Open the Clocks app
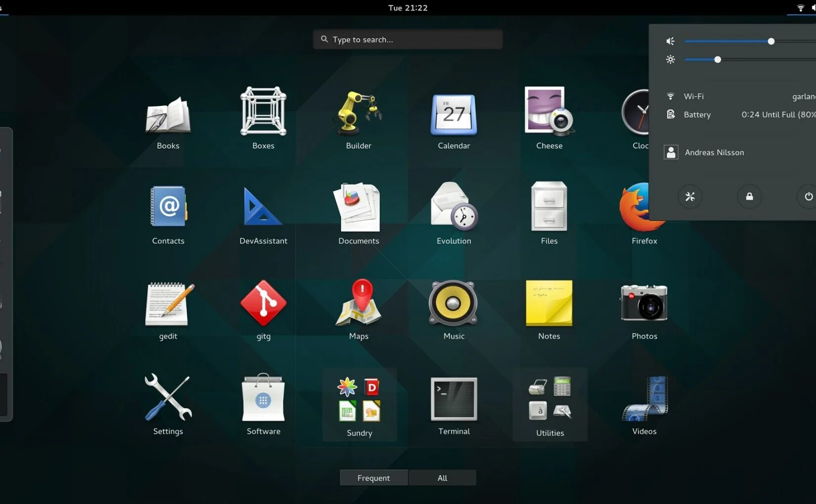 click(x=635, y=119)
